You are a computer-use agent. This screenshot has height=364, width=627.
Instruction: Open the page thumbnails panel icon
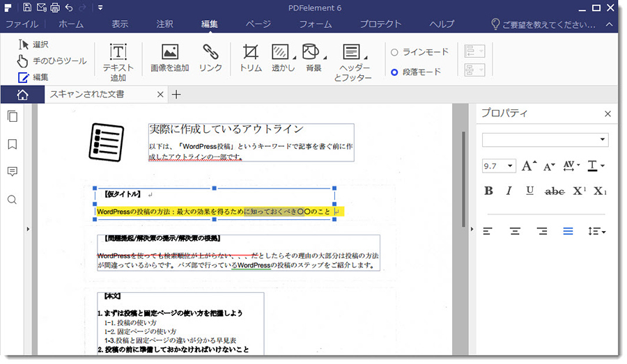click(13, 116)
